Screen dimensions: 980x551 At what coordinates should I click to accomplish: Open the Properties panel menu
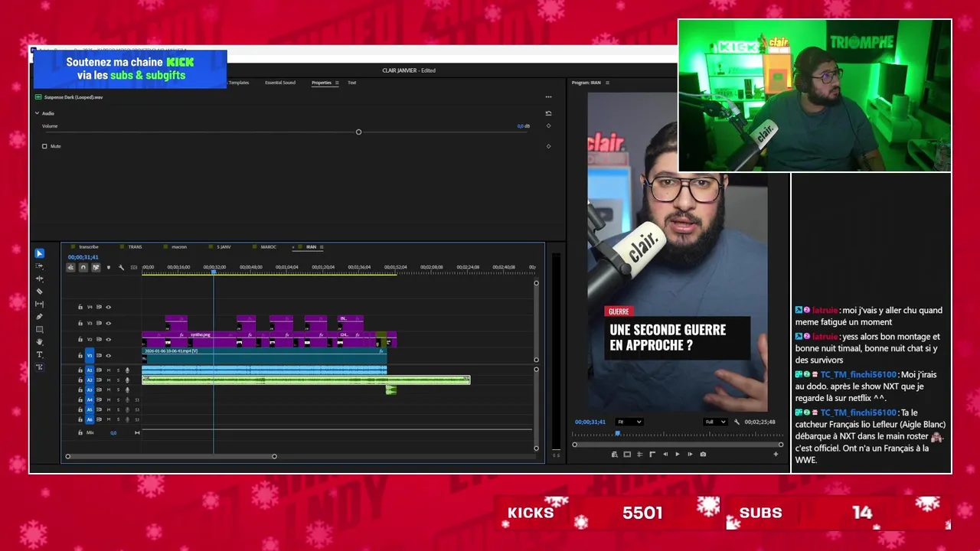336,83
